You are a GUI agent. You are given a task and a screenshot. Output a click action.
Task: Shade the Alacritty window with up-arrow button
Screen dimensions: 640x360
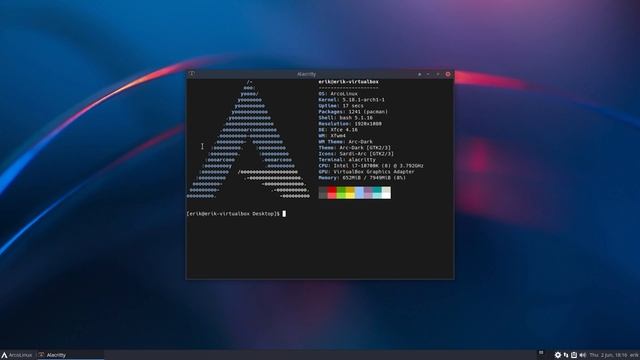pos(419,74)
